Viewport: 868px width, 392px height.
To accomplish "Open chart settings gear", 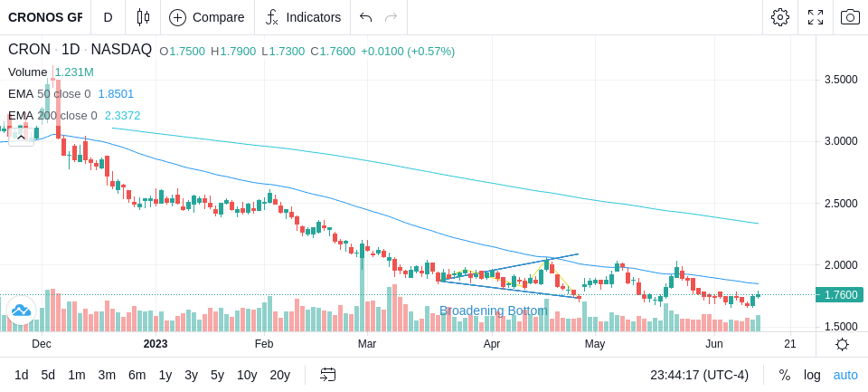I will [x=780, y=17].
